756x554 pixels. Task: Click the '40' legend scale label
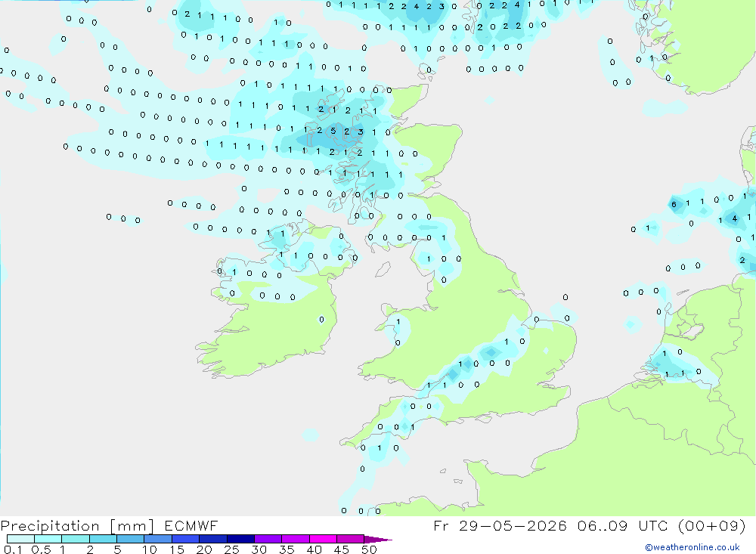click(314, 549)
